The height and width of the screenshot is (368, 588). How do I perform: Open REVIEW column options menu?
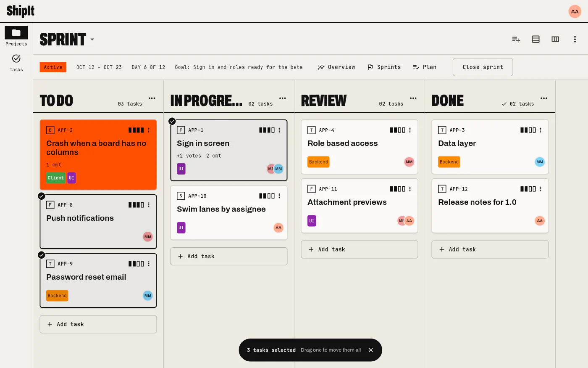(x=413, y=98)
